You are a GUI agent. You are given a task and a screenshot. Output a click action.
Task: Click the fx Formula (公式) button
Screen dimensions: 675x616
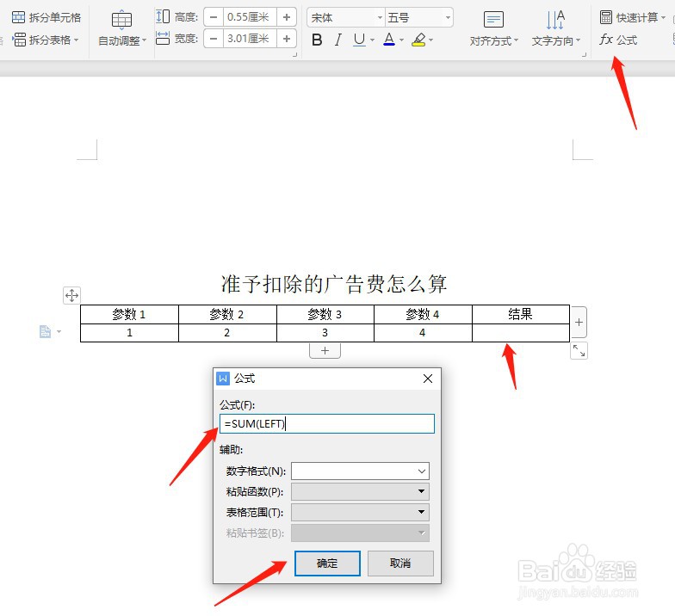click(618, 40)
